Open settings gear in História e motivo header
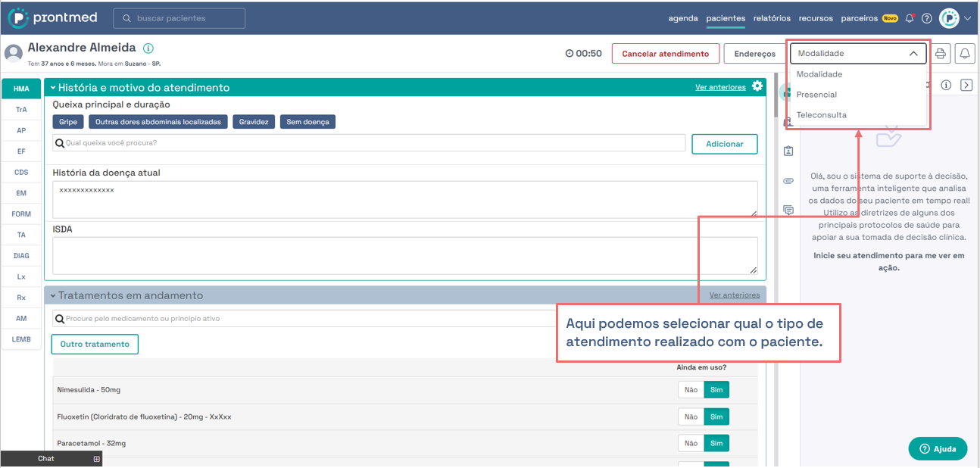 click(757, 86)
